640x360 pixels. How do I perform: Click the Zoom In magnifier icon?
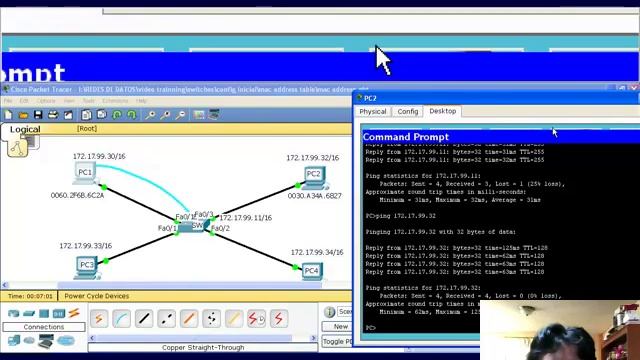pyautogui.click(x=150, y=115)
